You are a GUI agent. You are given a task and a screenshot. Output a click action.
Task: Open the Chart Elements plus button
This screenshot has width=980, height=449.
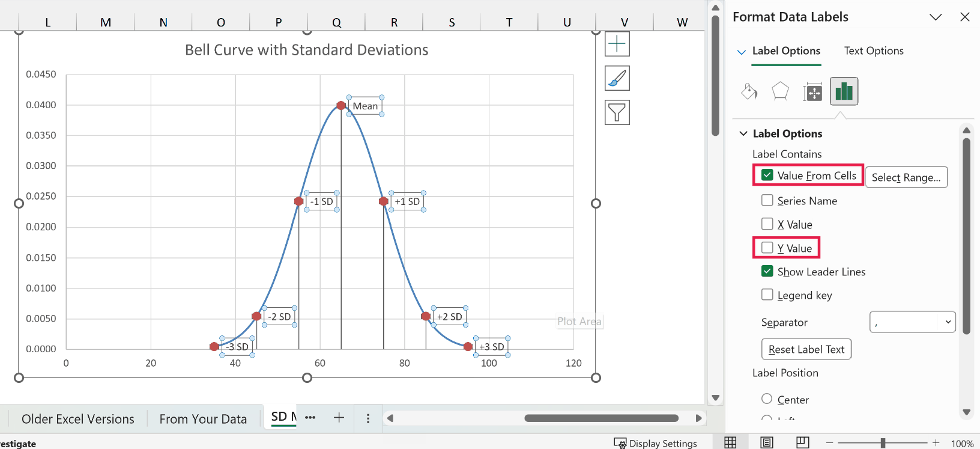coord(617,44)
